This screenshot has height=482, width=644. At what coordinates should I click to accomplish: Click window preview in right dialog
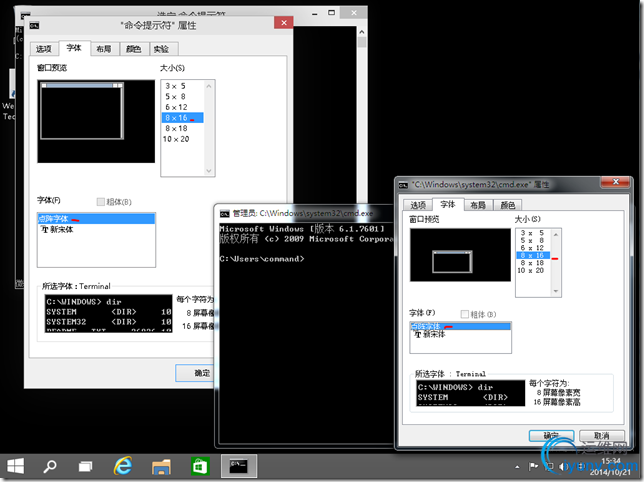click(460, 255)
